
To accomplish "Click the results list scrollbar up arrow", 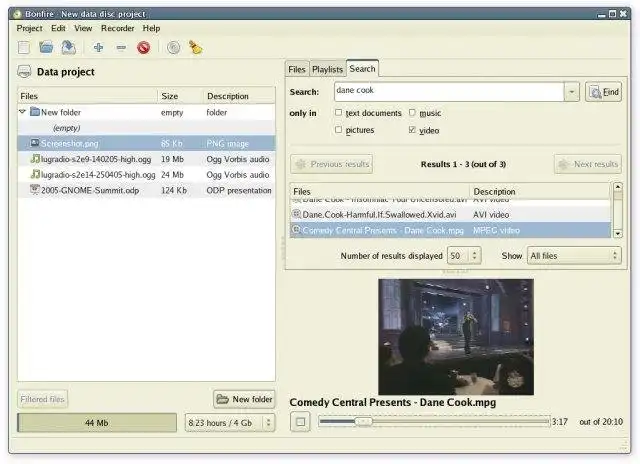I will coord(618,187).
